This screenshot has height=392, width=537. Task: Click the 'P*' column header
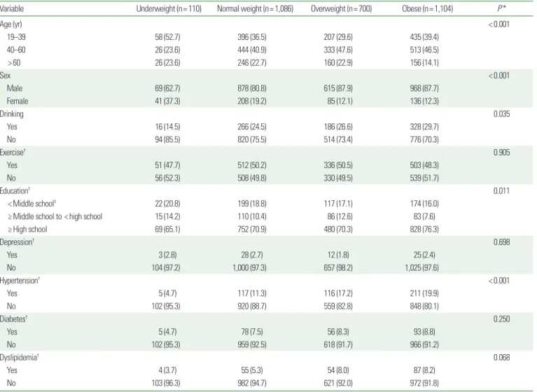(502, 8)
